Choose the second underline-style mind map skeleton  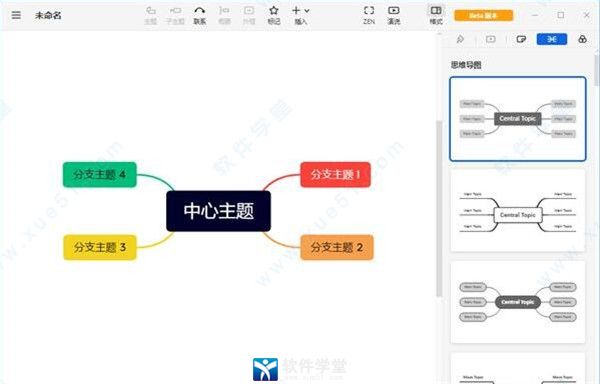tap(518, 211)
